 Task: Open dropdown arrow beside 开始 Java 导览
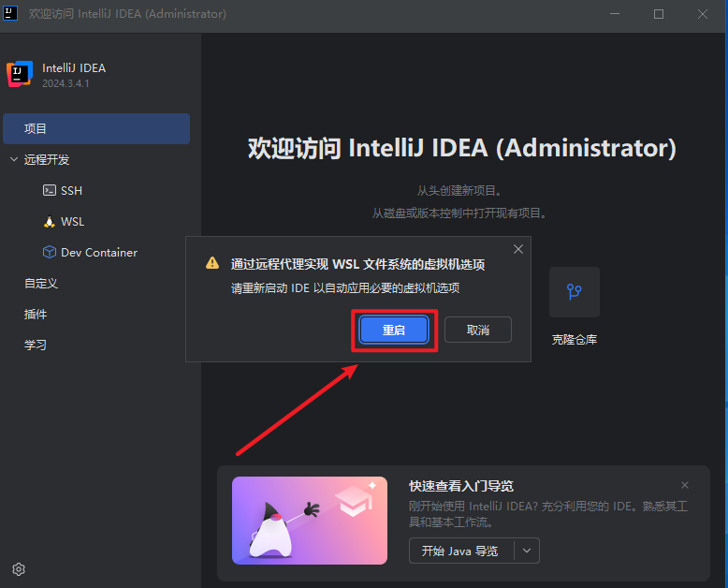click(x=527, y=551)
